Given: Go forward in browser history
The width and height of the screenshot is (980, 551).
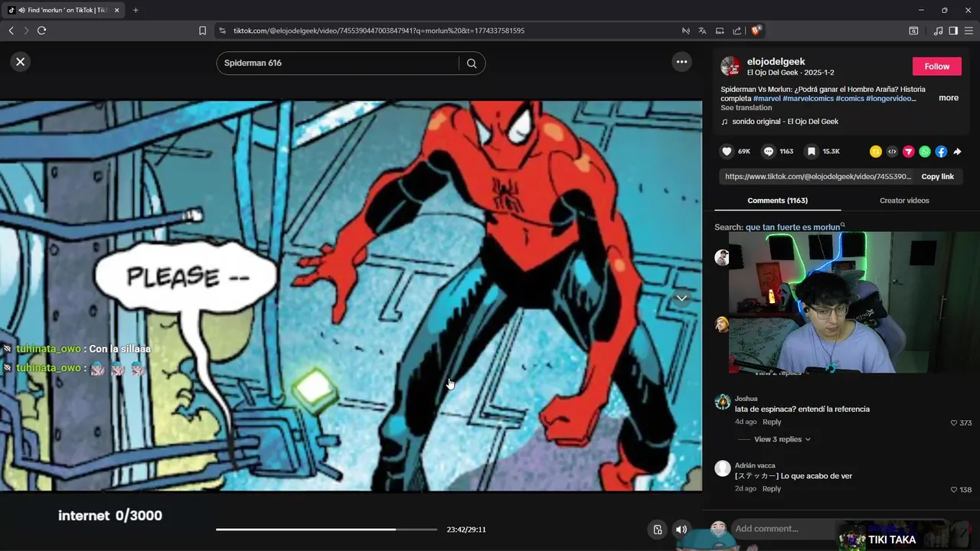Looking at the screenshot, I should point(26,31).
